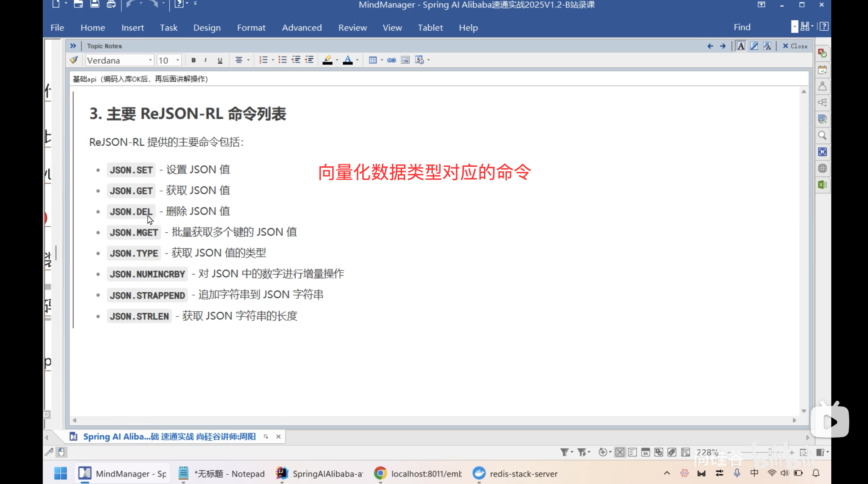The image size is (868, 484).
Task: Enable the highlight pen formatting
Action: coord(327,60)
